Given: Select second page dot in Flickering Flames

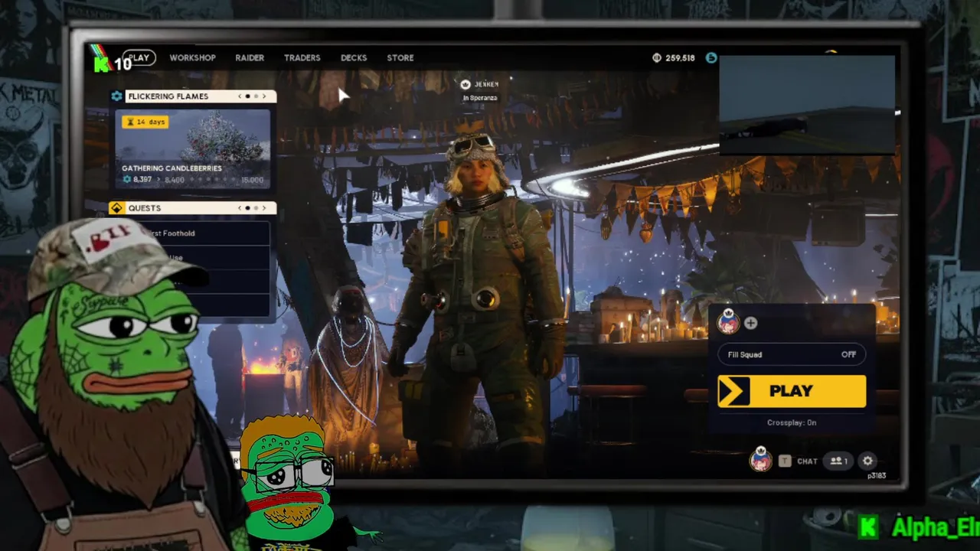Looking at the screenshot, I should click(256, 96).
